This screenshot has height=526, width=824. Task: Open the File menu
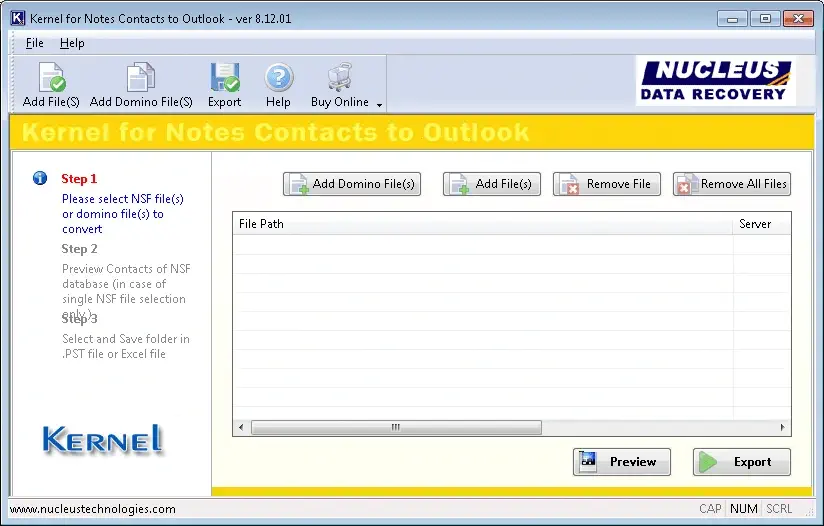[34, 43]
